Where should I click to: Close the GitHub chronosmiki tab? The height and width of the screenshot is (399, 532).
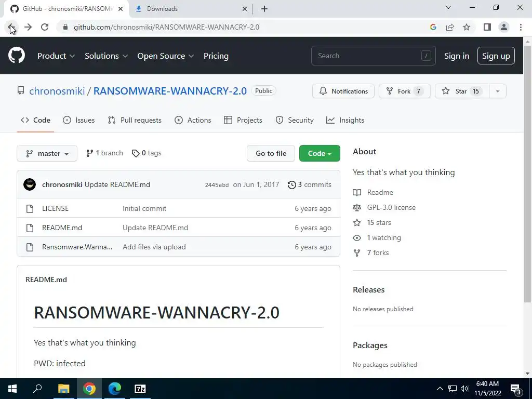121,9
